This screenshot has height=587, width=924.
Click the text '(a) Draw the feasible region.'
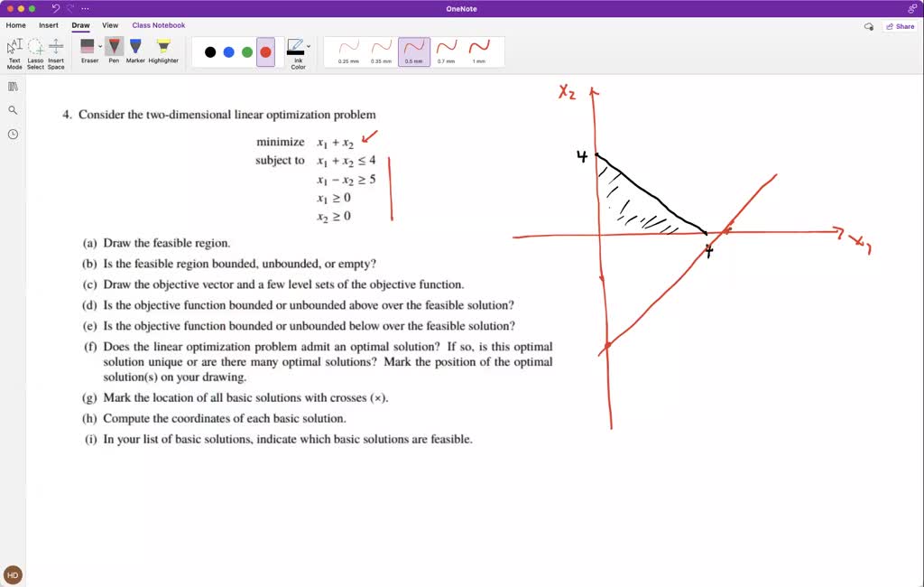[156, 243]
